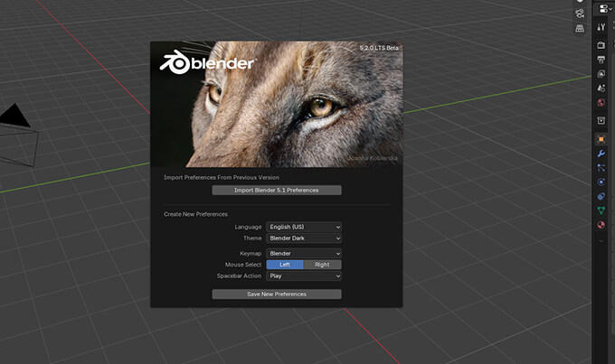
Task: Open the Keymap dropdown
Action: pyautogui.click(x=304, y=254)
